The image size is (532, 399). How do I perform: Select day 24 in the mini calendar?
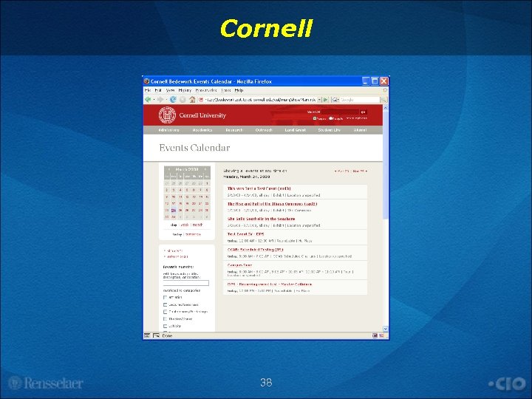(174, 211)
